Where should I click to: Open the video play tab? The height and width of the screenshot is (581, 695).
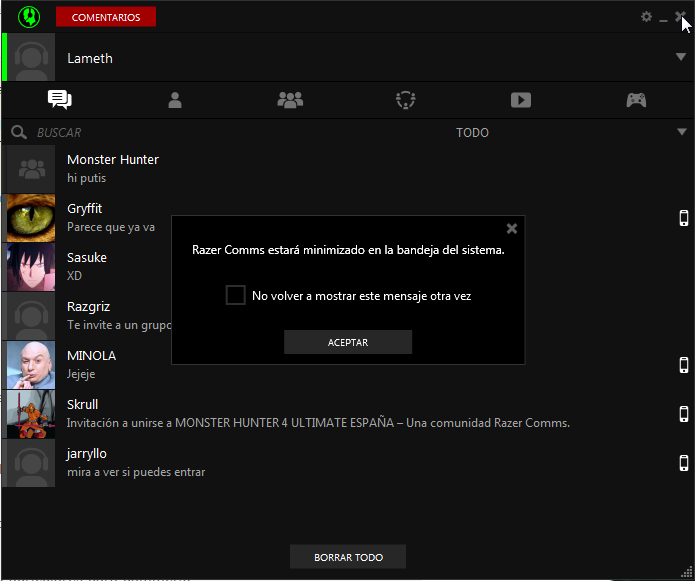tap(521, 100)
